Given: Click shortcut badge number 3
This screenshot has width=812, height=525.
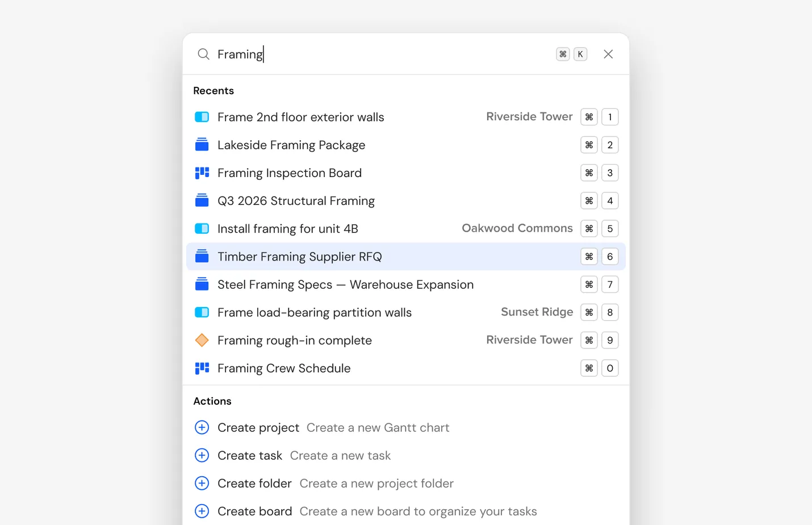Looking at the screenshot, I should [610, 173].
